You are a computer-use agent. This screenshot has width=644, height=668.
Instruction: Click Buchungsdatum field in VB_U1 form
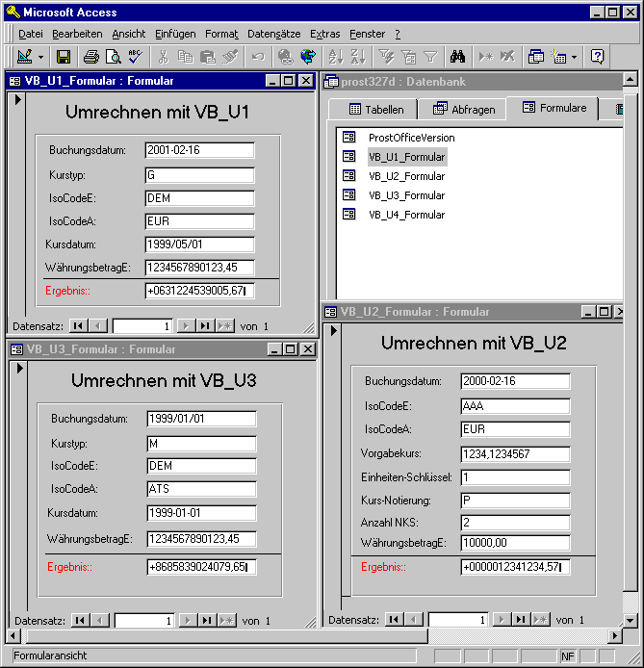click(199, 150)
